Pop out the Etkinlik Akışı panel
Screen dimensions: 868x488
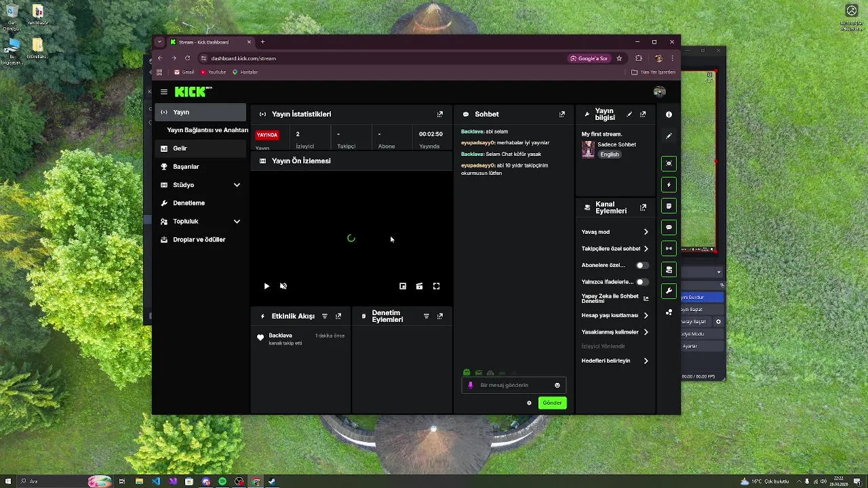coord(338,316)
